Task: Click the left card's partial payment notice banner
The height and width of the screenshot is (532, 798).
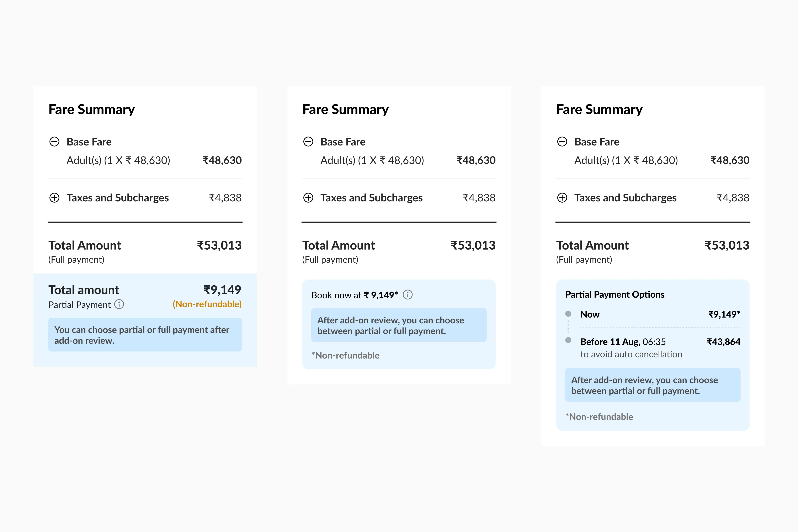Action: (x=145, y=335)
